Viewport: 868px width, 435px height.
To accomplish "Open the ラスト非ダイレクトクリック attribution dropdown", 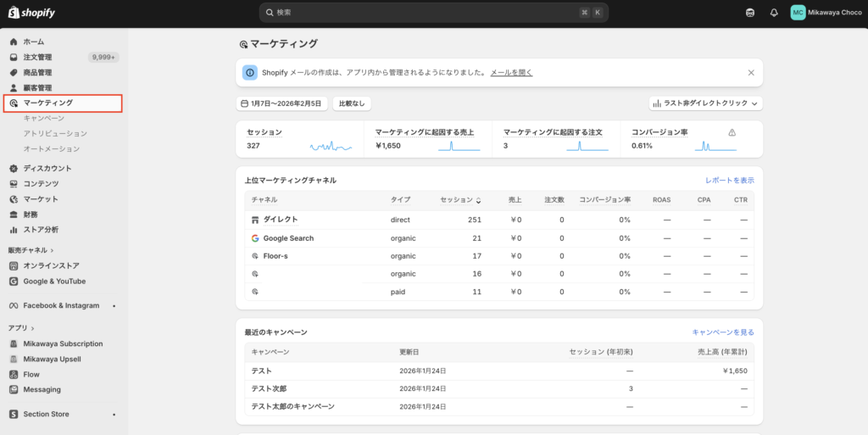I will pyautogui.click(x=706, y=103).
